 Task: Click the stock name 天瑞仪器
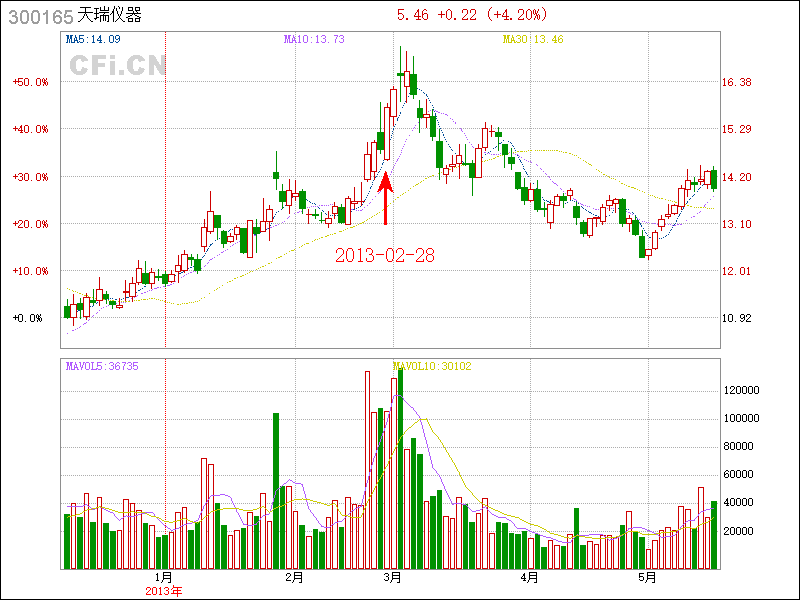point(111,16)
